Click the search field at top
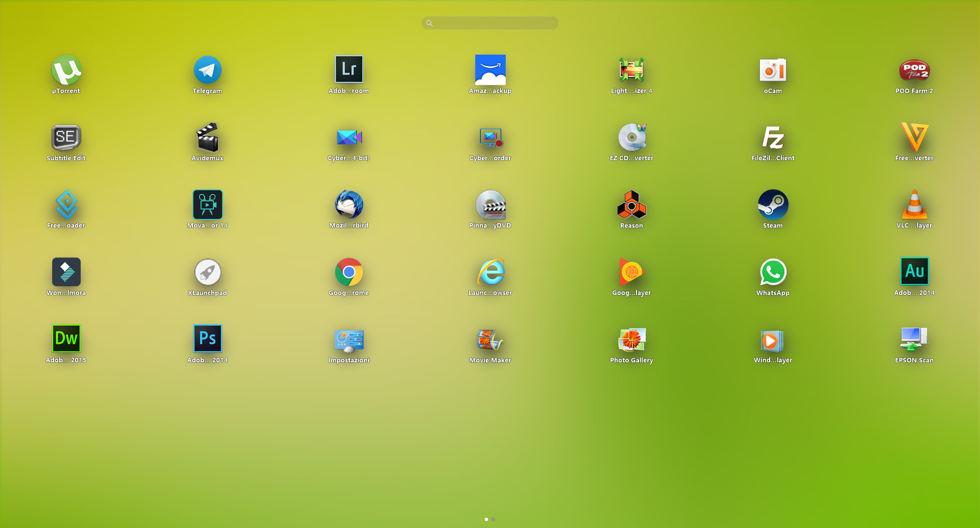 [490, 23]
